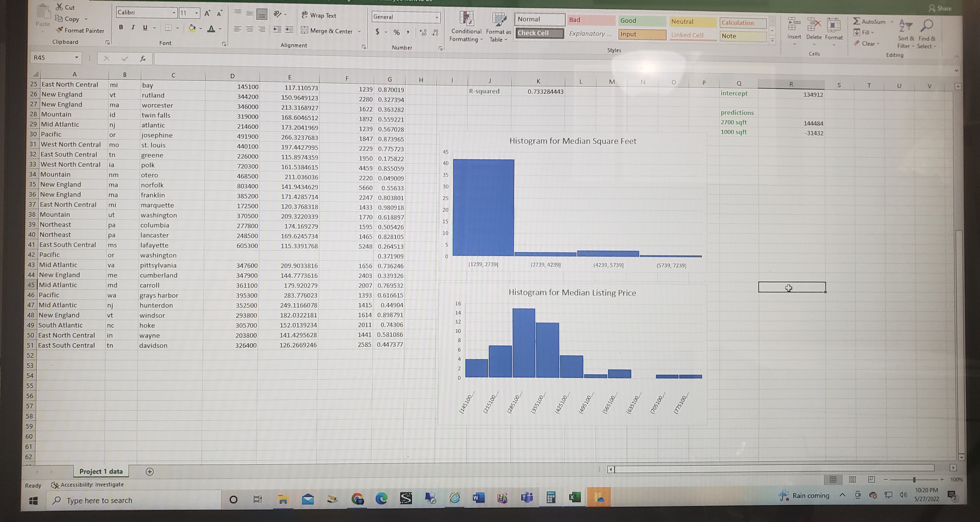Click the Format Painter icon
This screenshot has height=522, width=980.
[x=60, y=30]
